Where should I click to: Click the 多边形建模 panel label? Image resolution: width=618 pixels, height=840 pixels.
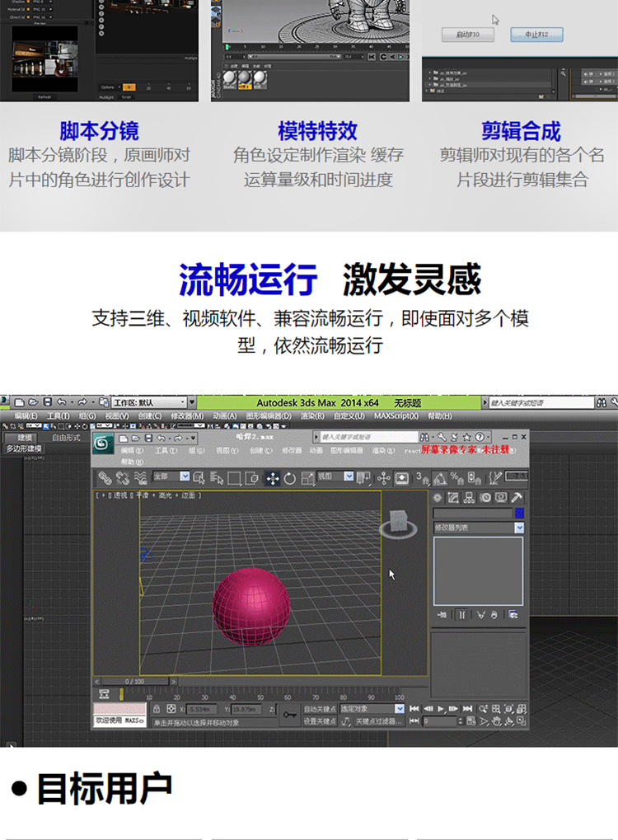coord(24,448)
